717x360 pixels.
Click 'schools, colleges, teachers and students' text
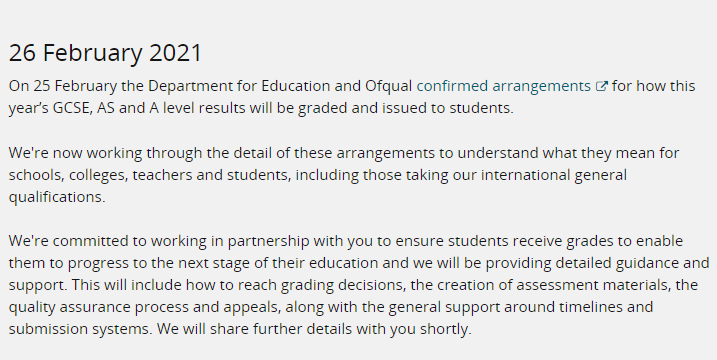150,175
